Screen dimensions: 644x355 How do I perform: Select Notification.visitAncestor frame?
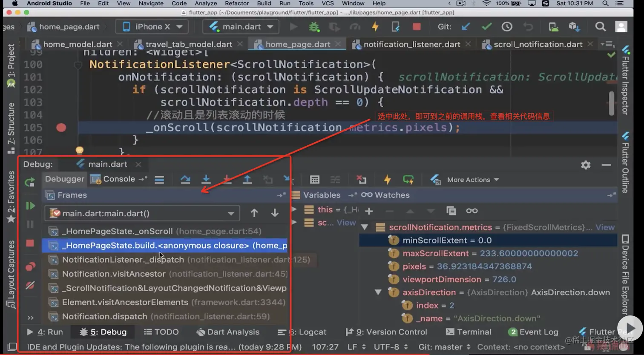click(164, 274)
